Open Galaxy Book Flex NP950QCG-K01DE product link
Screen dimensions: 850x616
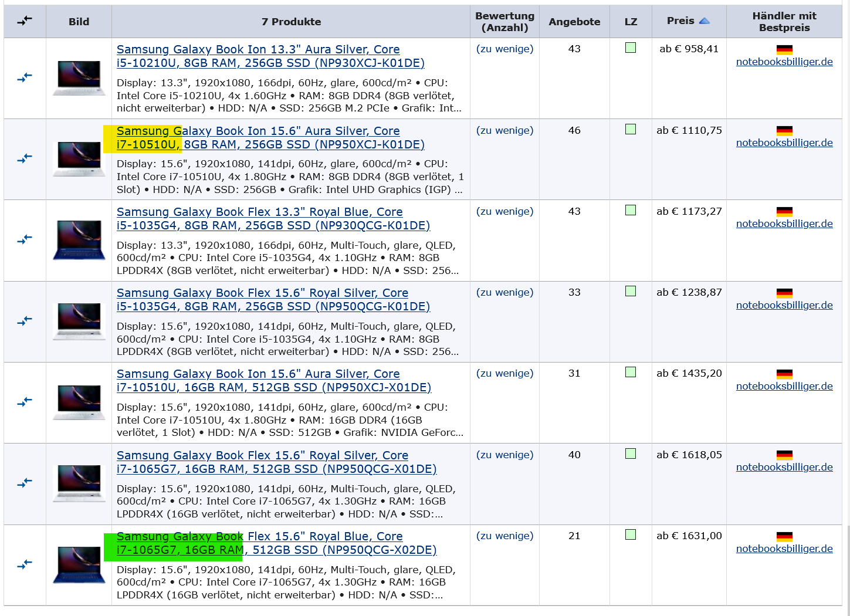tap(273, 300)
